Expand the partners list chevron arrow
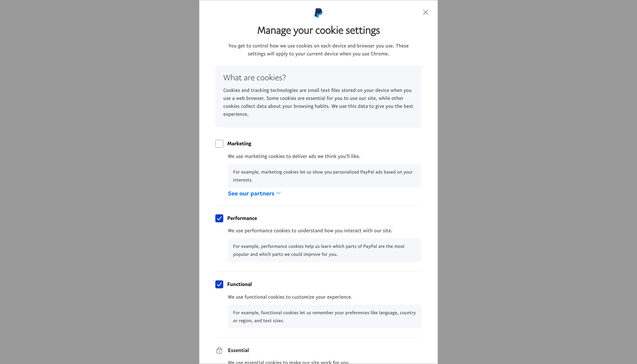The height and width of the screenshot is (364, 637). pyautogui.click(x=279, y=193)
